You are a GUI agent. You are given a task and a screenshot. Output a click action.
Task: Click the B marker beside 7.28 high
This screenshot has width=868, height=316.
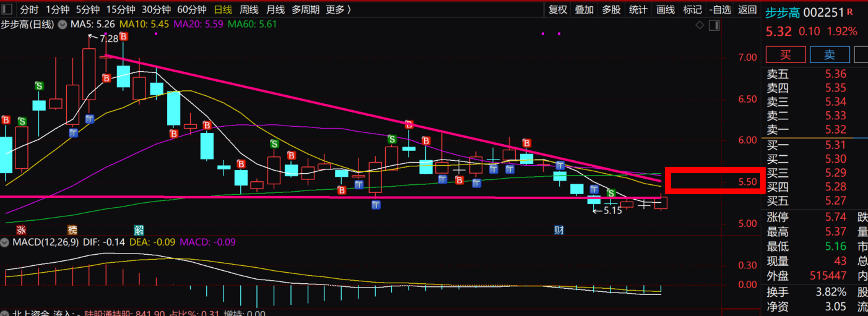click(x=124, y=36)
